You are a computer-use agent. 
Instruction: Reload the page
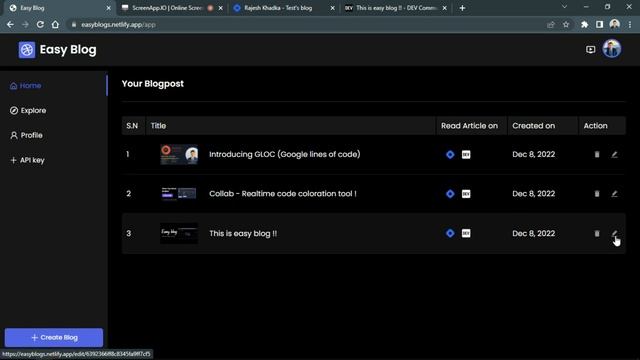click(x=40, y=24)
